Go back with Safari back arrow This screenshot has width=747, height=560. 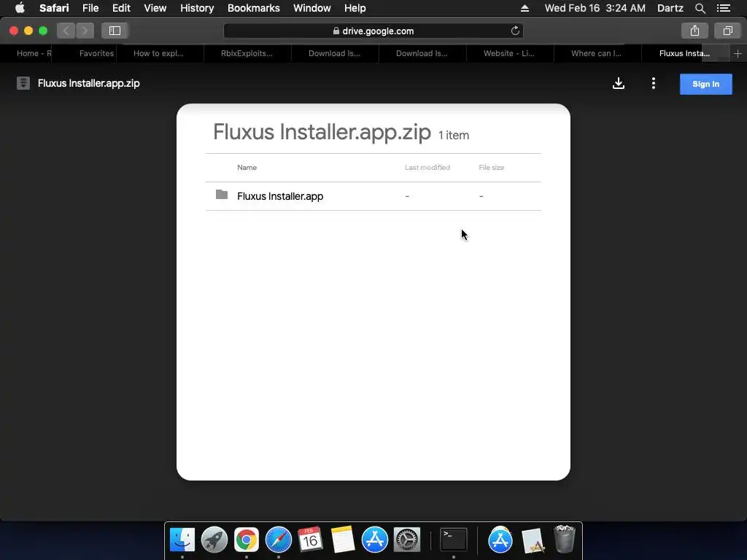pos(66,31)
